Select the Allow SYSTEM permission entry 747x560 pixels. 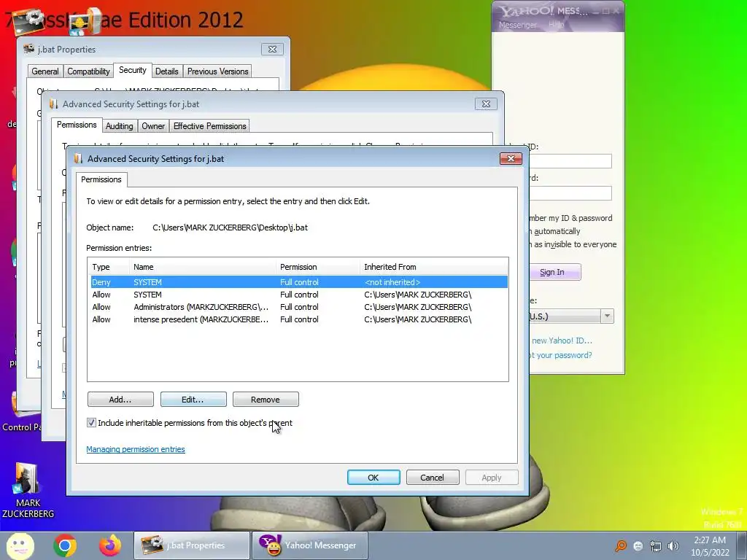(298, 295)
